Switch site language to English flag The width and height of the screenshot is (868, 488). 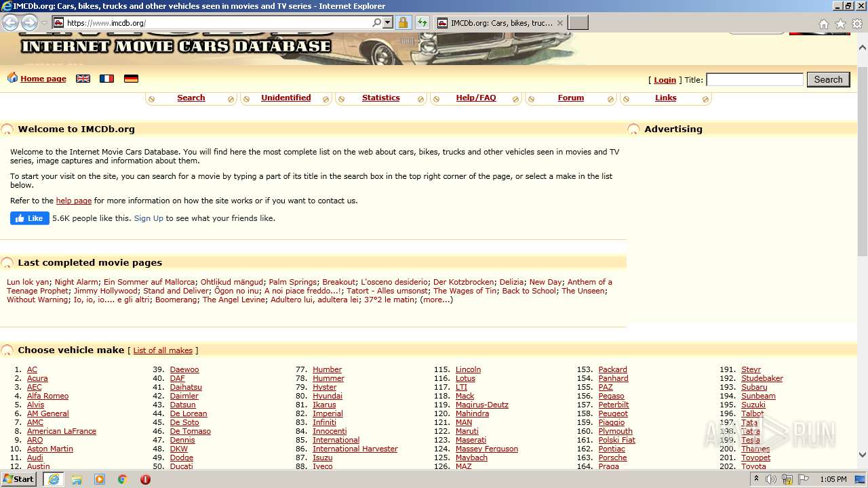tap(83, 79)
